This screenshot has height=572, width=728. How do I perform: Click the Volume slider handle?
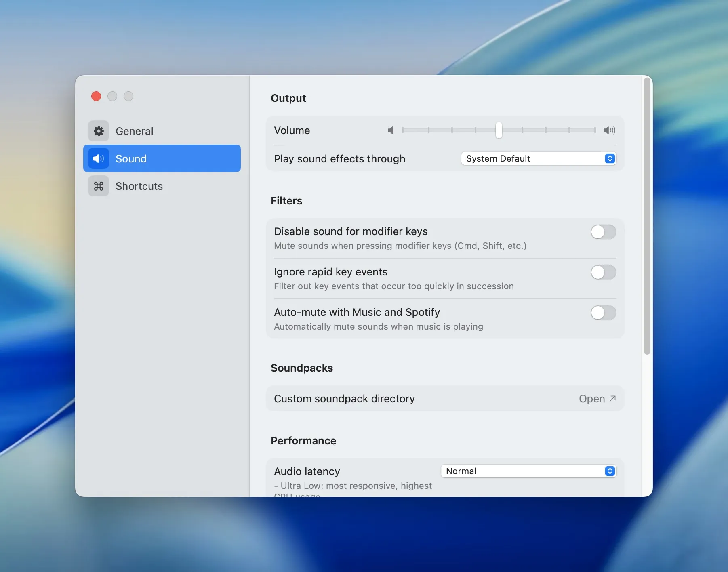499,130
